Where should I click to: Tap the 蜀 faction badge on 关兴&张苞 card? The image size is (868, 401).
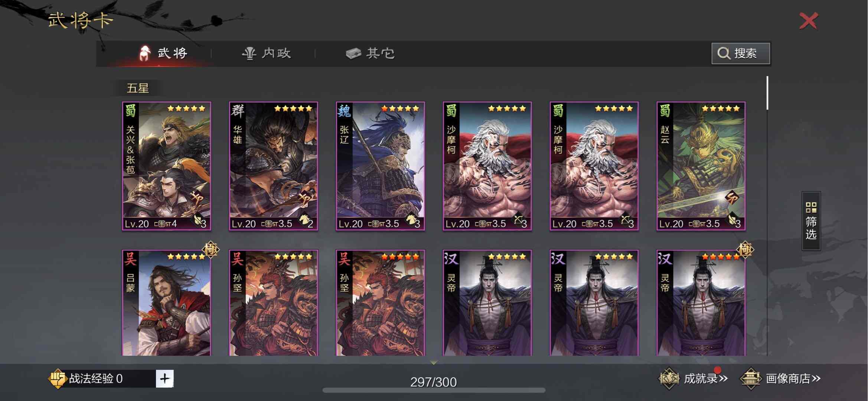tap(131, 111)
